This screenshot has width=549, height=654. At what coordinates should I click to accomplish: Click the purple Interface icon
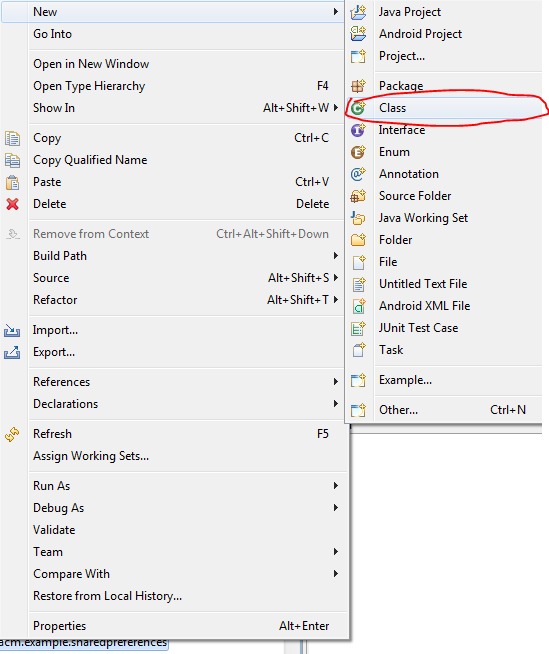click(358, 130)
